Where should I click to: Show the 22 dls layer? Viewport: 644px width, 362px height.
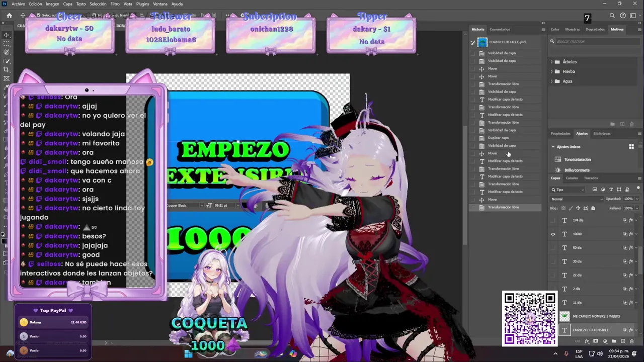(x=553, y=275)
